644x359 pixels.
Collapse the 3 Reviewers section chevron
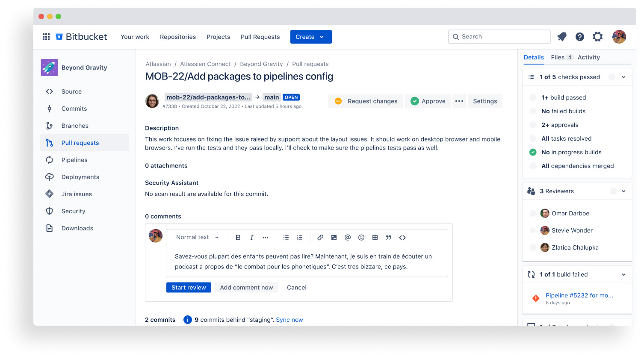(623, 191)
